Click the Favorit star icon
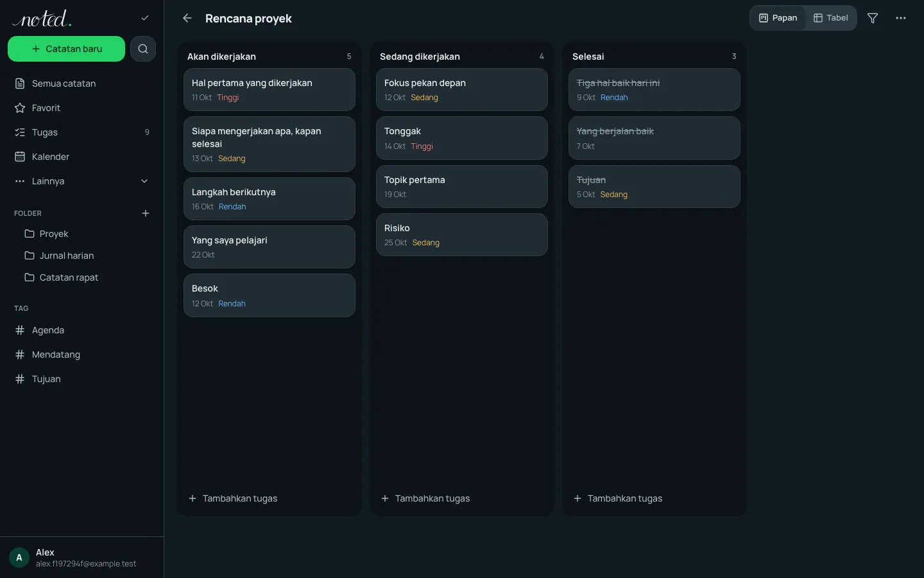The width and height of the screenshot is (924, 578). coord(20,108)
